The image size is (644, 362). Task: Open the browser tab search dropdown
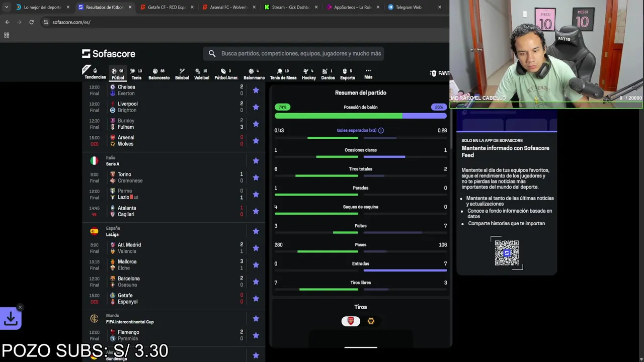(x=7, y=7)
